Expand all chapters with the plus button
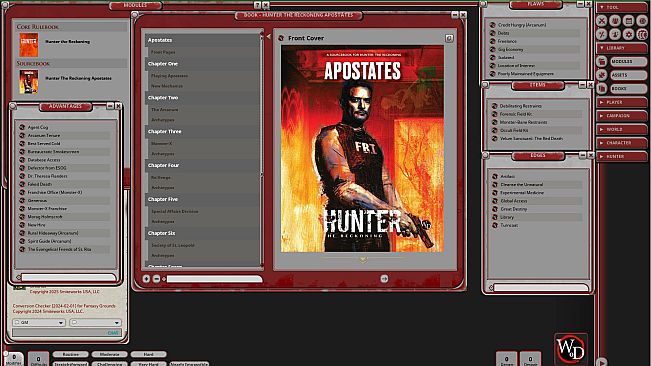The image size is (651, 366). click(x=146, y=279)
